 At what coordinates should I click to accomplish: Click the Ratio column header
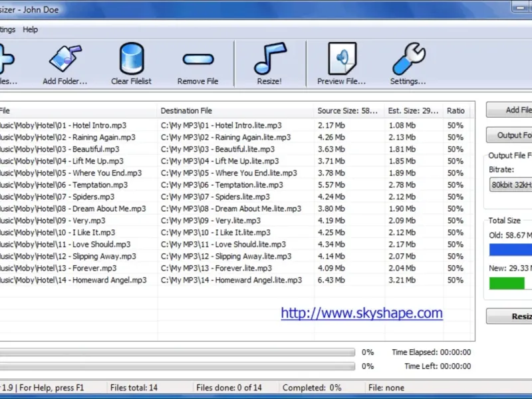(x=457, y=110)
